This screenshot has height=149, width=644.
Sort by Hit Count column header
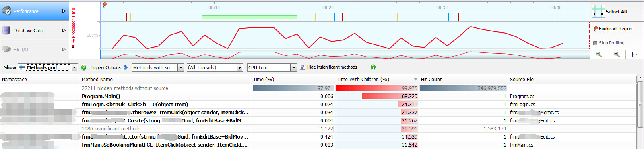(463, 79)
